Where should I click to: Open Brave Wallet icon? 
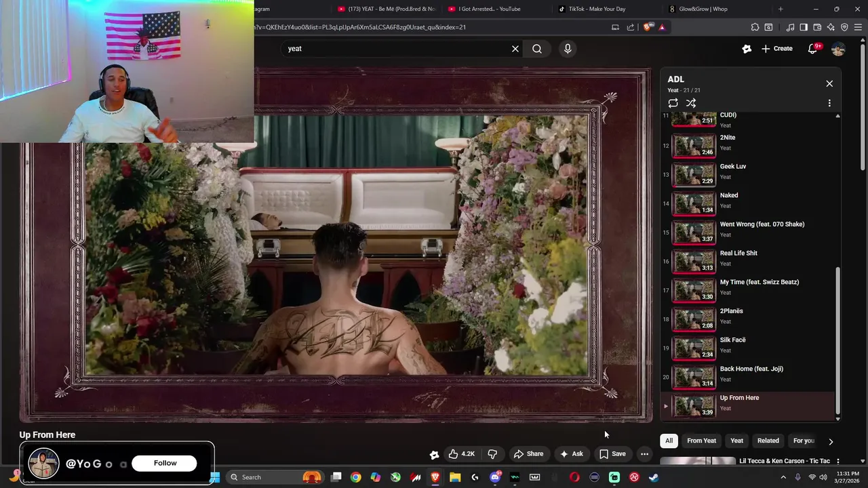coord(817,27)
